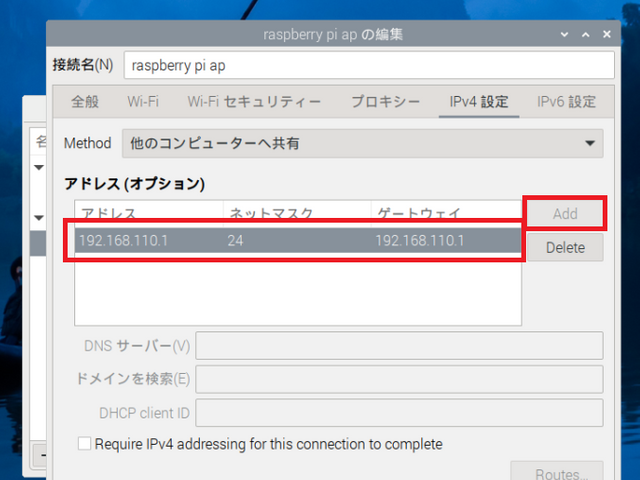Select the IPv4 設定 tab
Image resolution: width=640 pixels, height=480 pixels.
point(479,102)
